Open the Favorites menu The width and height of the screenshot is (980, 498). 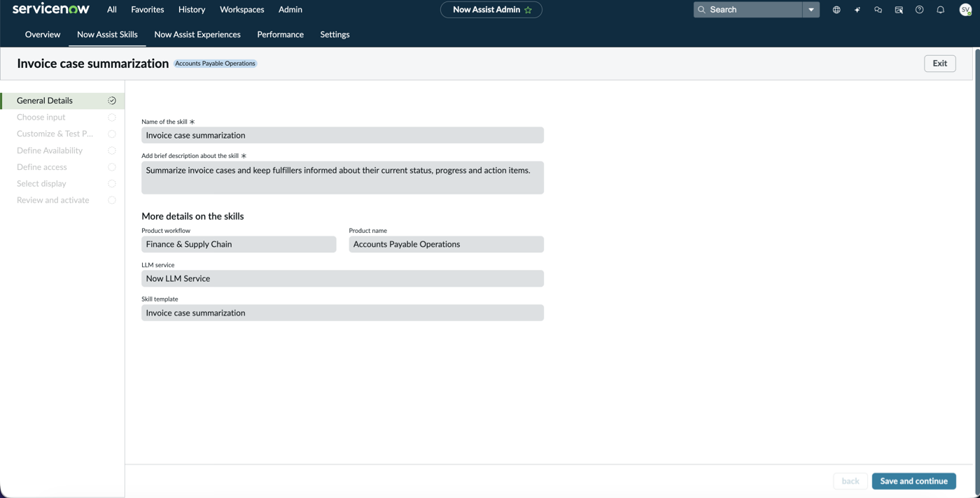pyautogui.click(x=148, y=10)
